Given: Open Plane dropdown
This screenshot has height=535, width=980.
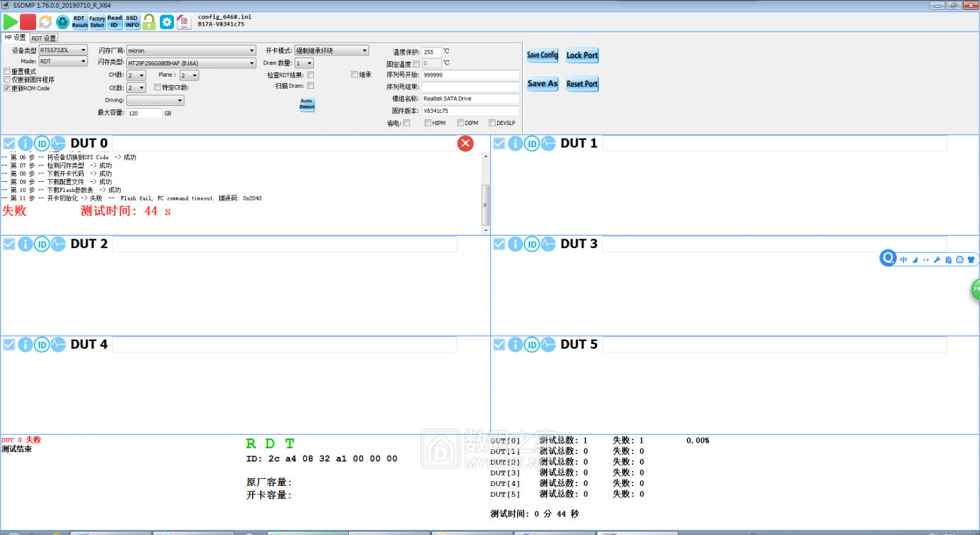Looking at the screenshot, I should (189, 75).
